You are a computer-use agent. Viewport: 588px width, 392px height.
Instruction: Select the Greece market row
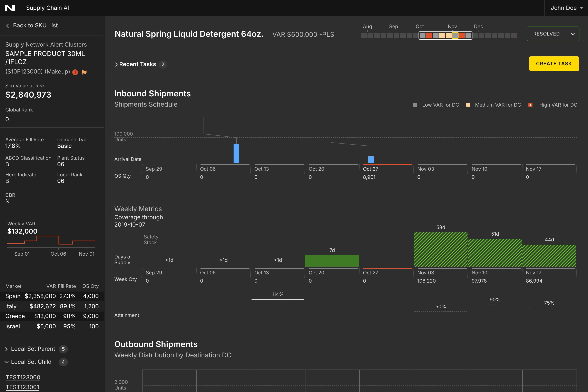(52, 316)
